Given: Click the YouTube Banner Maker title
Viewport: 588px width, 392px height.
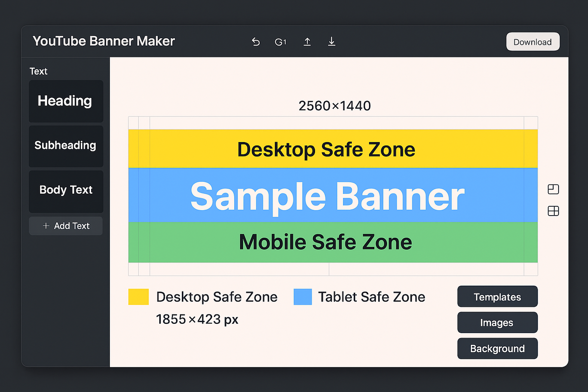Looking at the screenshot, I should click(104, 41).
